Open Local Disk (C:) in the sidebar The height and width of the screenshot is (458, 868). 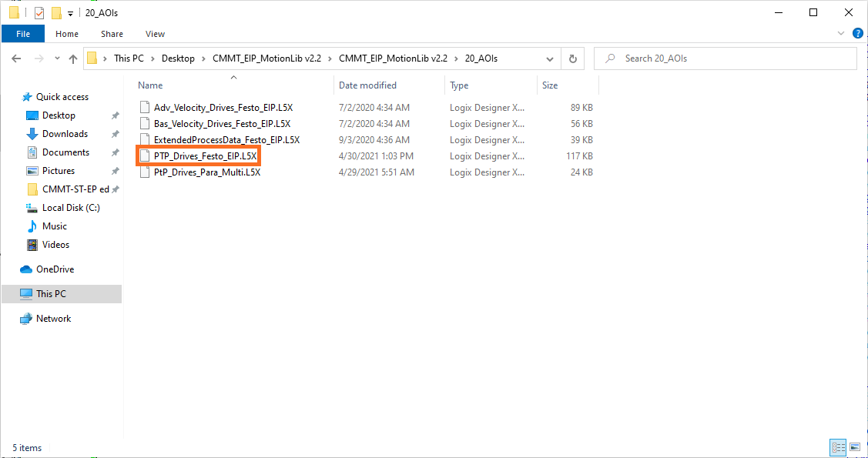(x=71, y=208)
